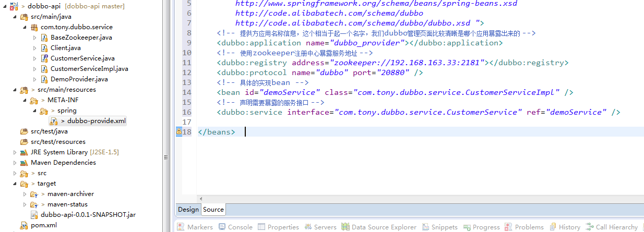Click the src/test/resources folder icon
Screen dimensions: 644x232
[x=24, y=142]
